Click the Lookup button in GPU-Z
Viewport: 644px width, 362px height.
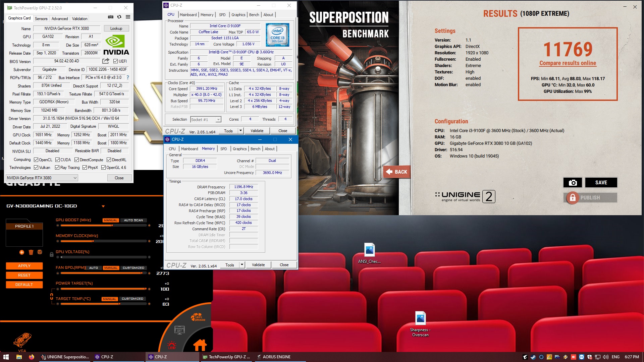click(116, 28)
